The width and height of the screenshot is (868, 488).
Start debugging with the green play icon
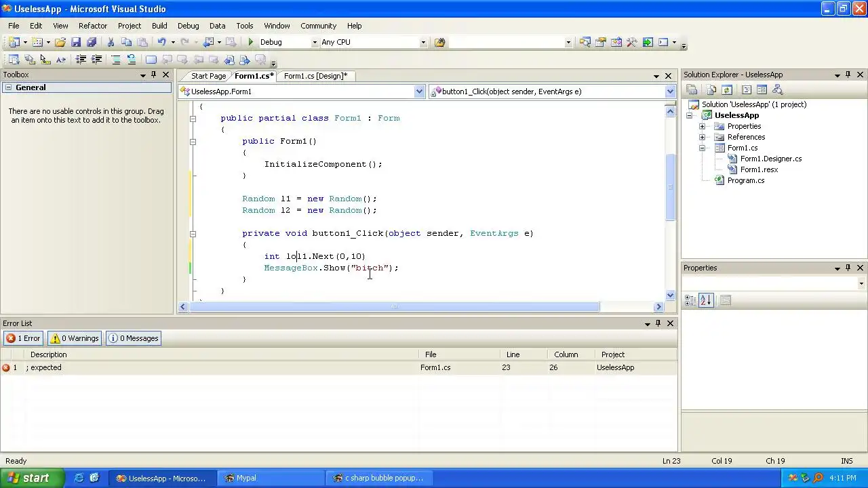click(250, 42)
